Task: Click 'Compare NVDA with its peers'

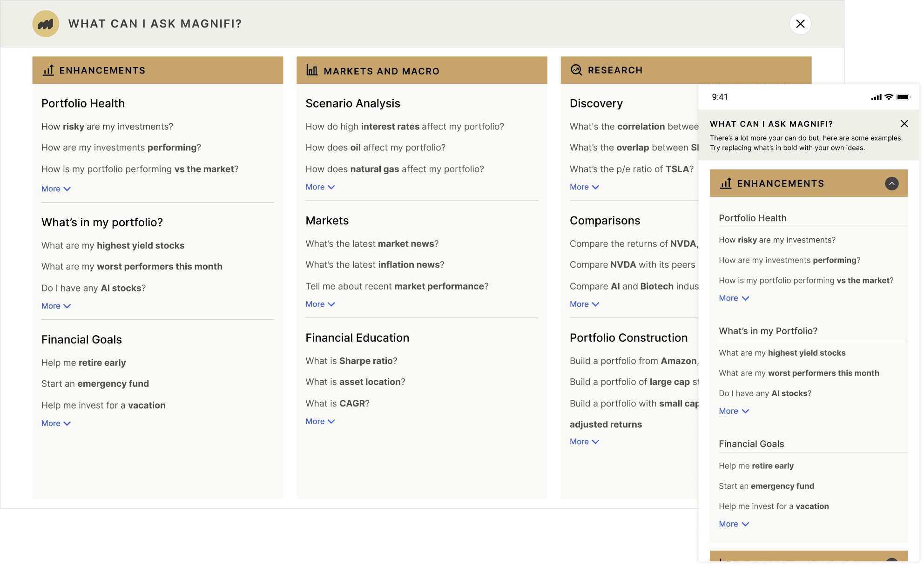Action: tap(632, 264)
